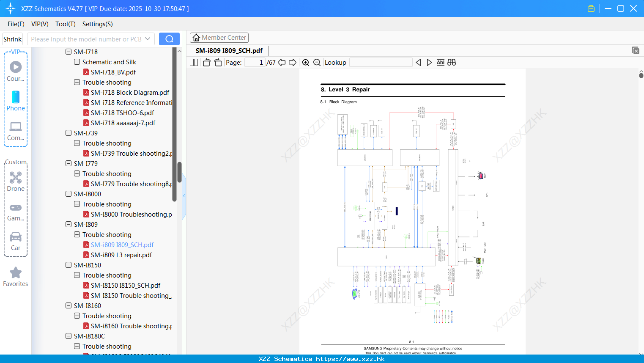Open Member Center
The width and height of the screenshot is (644, 363).
click(x=219, y=38)
